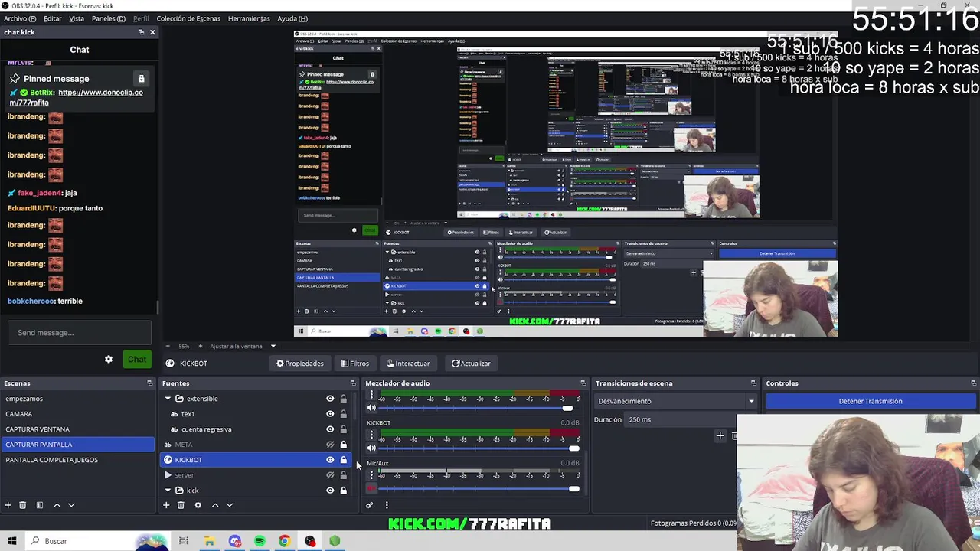Move scene up in the Escenas list
Image resolution: width=980 pixels, height=551 pixels.
[57, 505]
